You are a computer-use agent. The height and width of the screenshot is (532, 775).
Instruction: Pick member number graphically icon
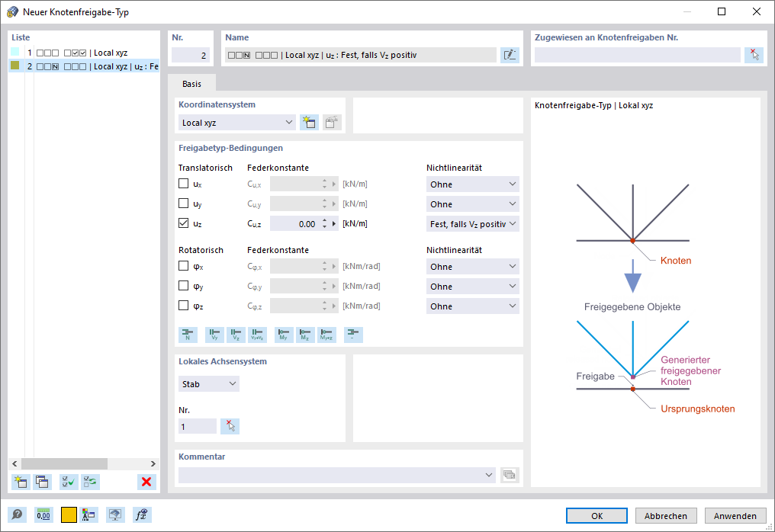pos(230,426)
